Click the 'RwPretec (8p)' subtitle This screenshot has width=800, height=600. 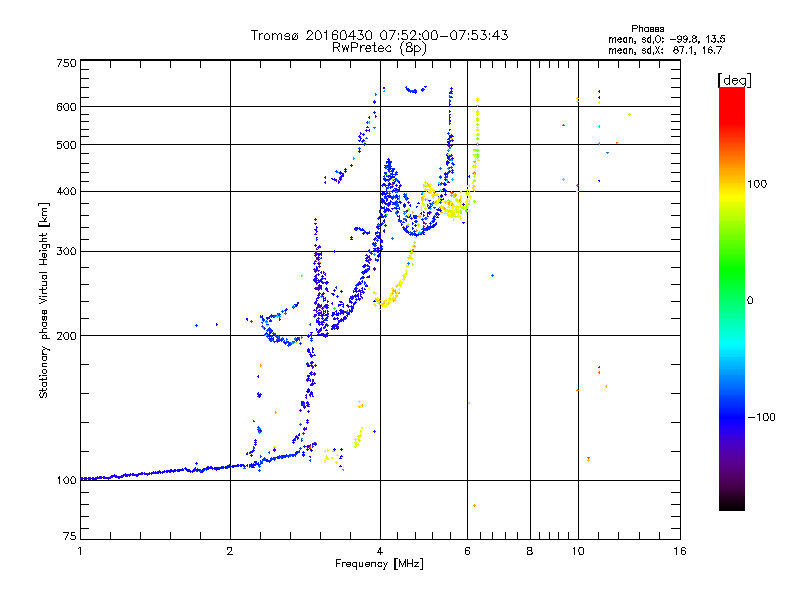click(379, 48)
